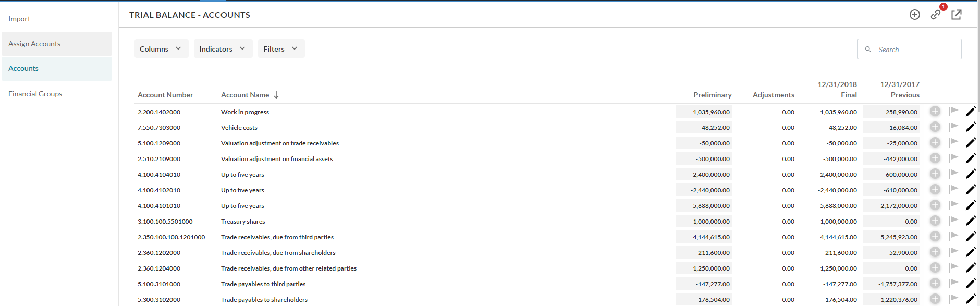
Task: Open the Indicators dropdown
Action: pyautogui.click(x=223, y=49)
